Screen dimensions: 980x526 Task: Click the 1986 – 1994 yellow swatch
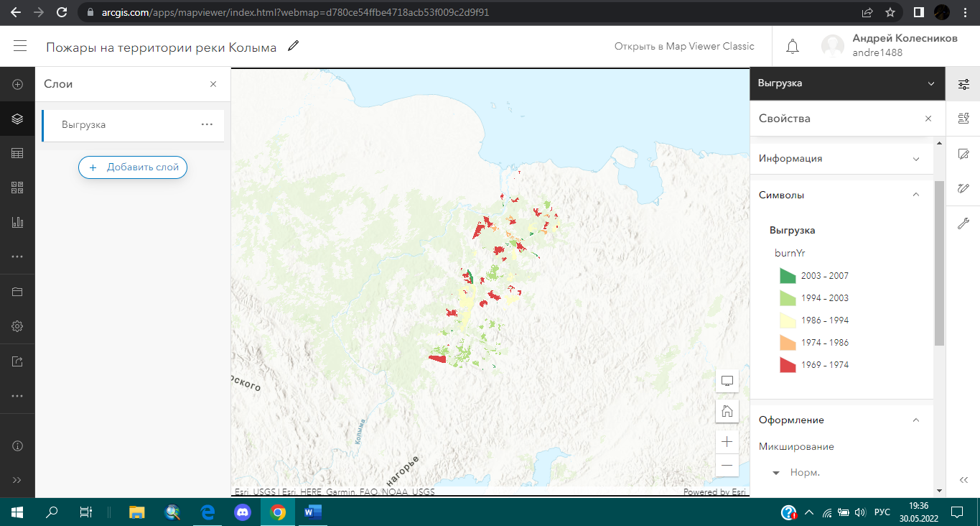[x=788, y=320]
